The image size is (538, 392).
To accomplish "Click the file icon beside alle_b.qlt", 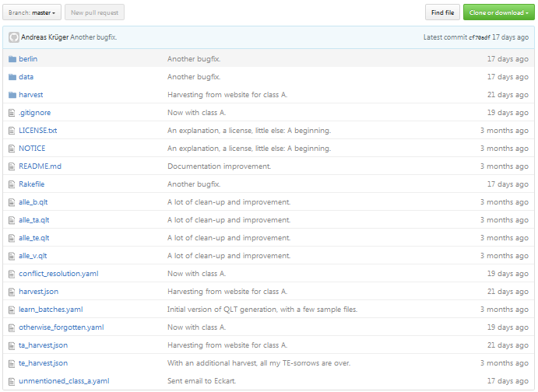I will 12,202.
